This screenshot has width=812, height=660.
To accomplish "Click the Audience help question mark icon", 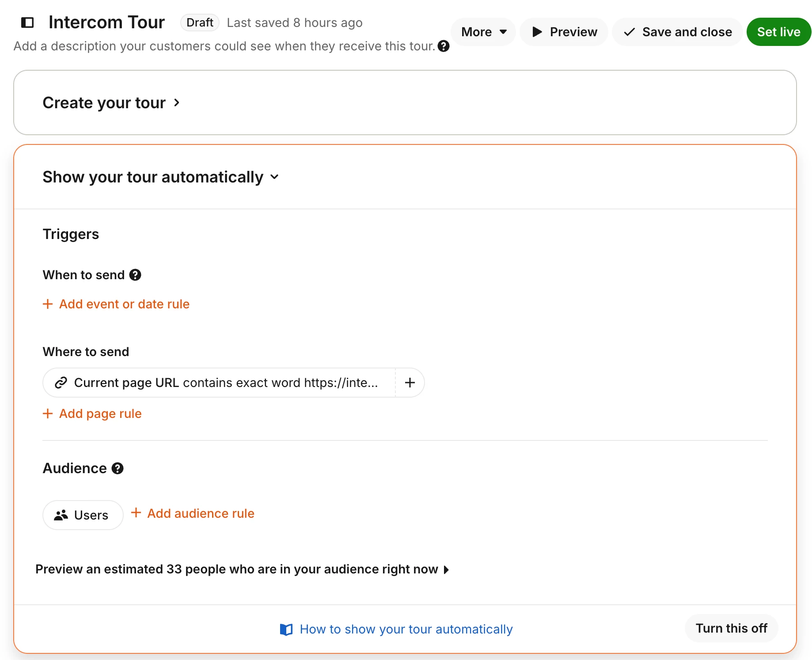I will [x=118, y=468].
